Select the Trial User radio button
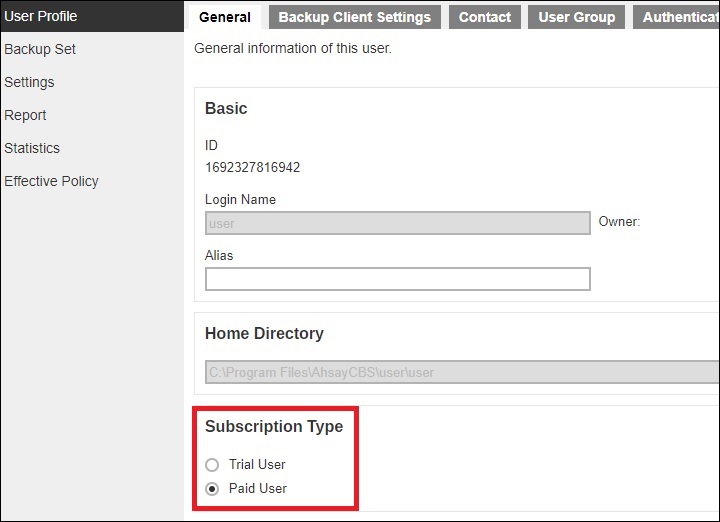The height and width of the screenshot is (522, 720). pos(212,465)
